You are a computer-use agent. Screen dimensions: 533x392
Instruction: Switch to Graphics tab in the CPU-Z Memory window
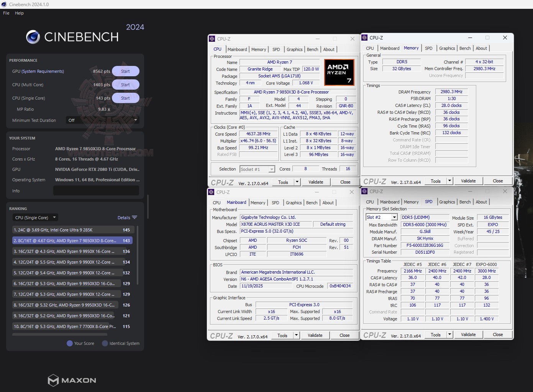tap(447, 48)
